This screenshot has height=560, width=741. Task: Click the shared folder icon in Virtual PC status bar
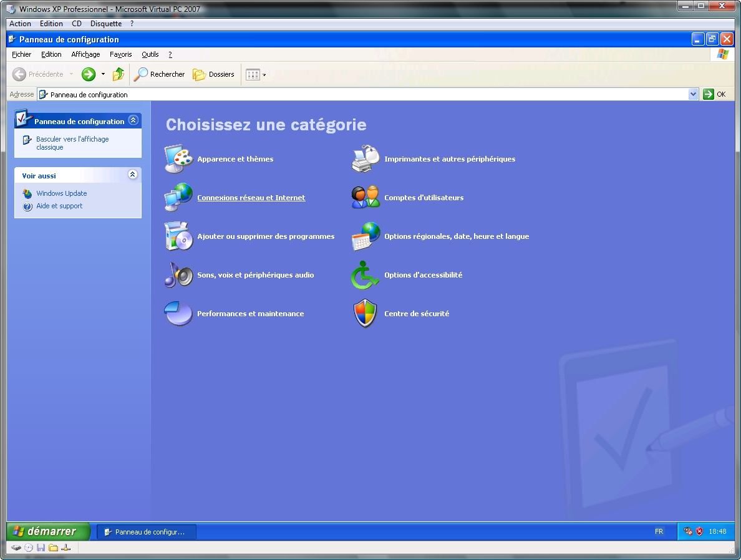click(54, 548)
